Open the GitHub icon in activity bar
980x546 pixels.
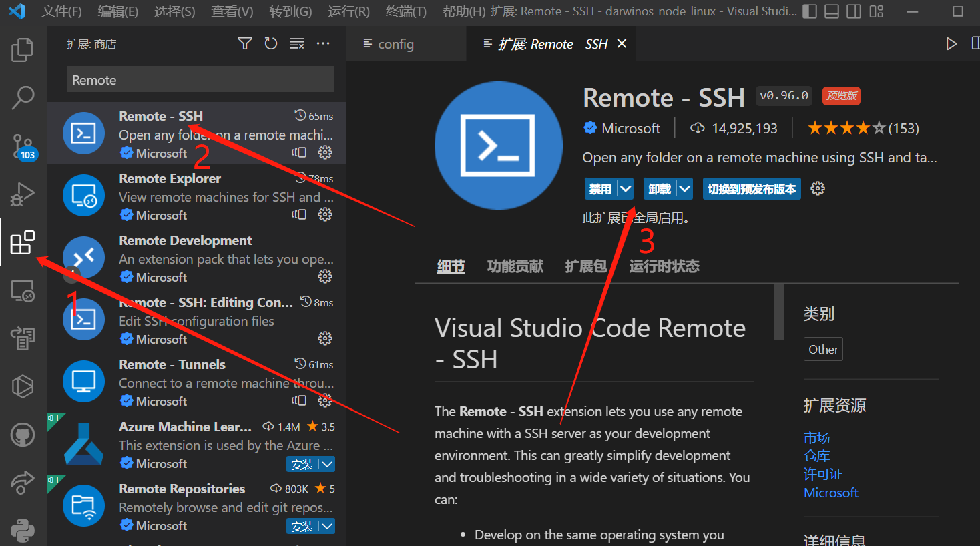pos(23,435)
